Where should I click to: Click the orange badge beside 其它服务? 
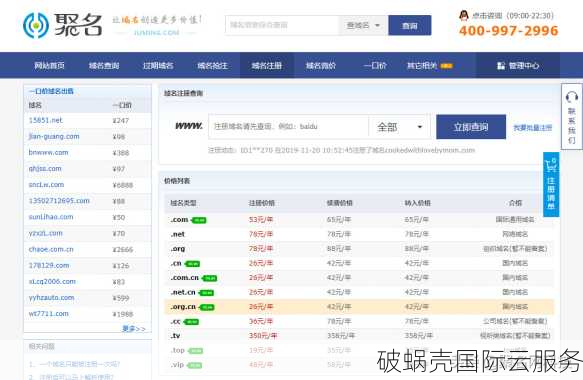[x=447, y=66]
